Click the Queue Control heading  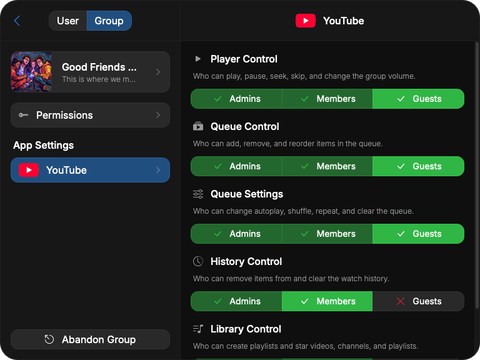tap(245, 126)
